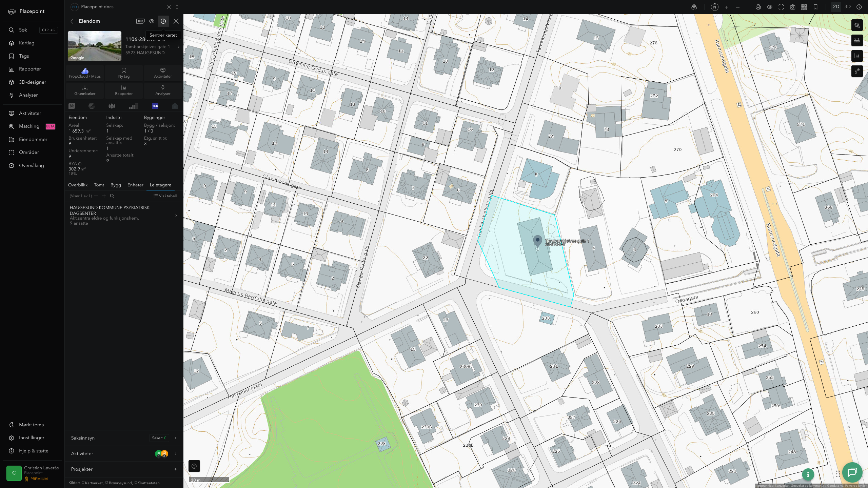Expand the Aktiviteter section at panel bottom
This screenshot has width=868, height=488.
coord(124,453)
